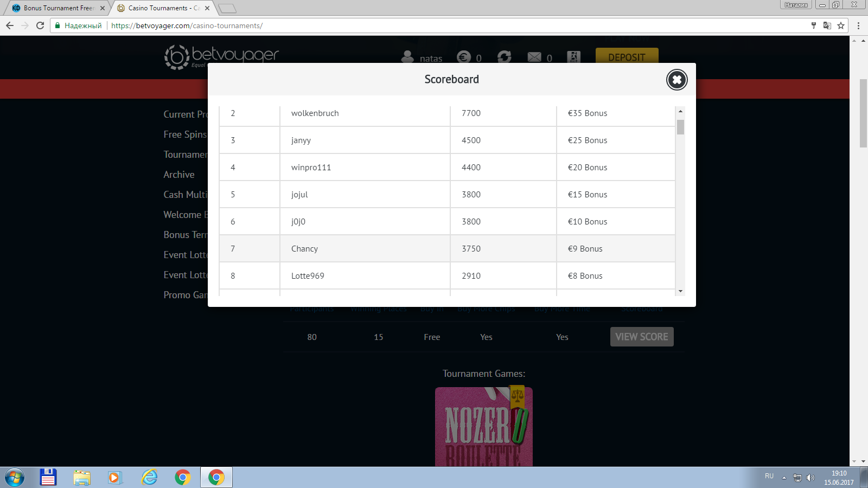Close the Bonus Tournament tab
The image size is (868, 488).
pyautogui.click(x=103, y=8)
